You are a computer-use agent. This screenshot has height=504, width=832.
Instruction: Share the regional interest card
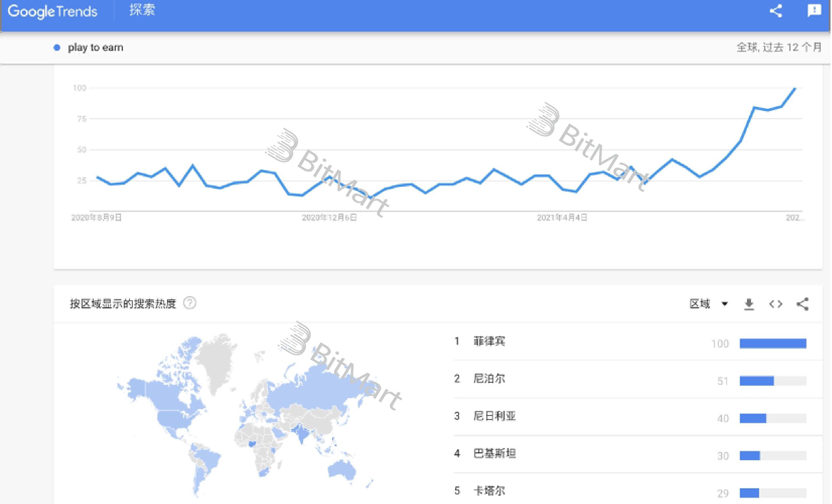point(803,304)
